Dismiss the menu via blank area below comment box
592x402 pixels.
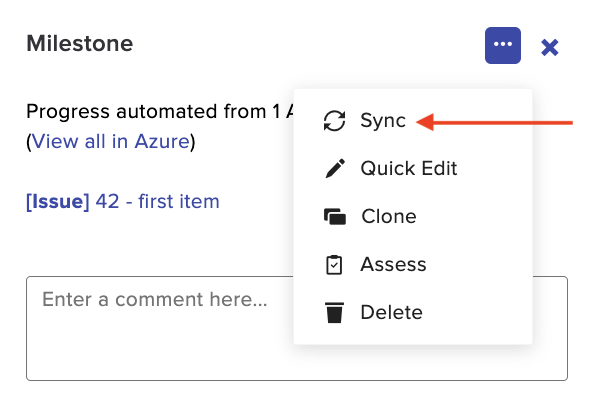[x=297, y=392]
